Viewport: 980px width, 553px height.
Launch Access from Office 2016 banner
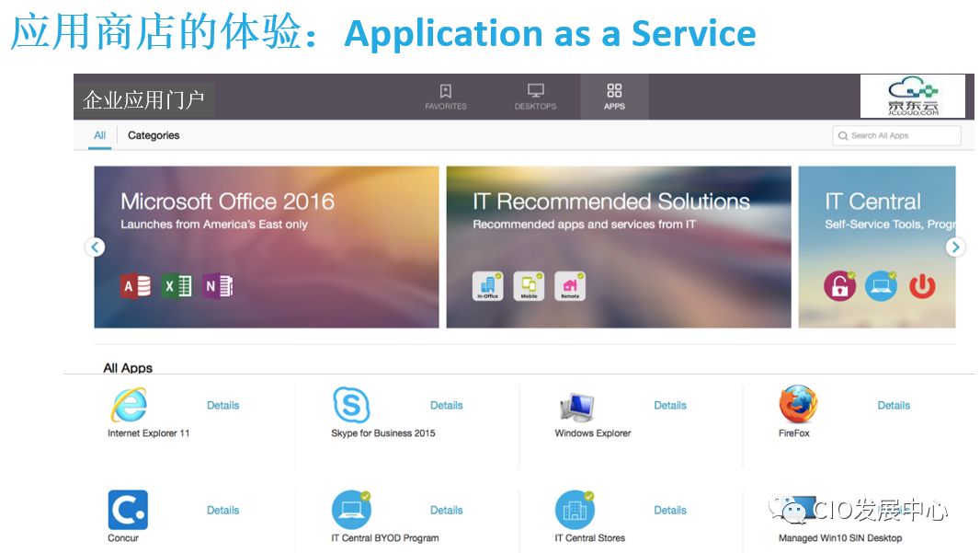(x=136, y=286)
